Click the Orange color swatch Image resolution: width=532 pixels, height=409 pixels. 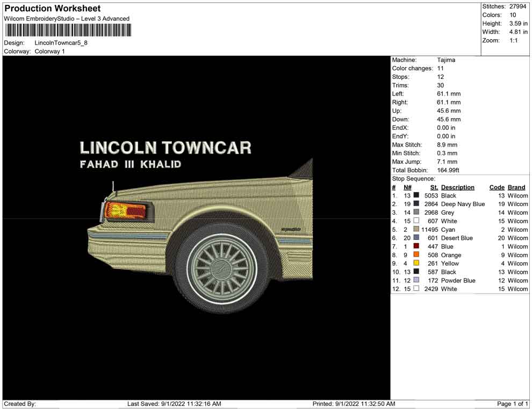coord(416,254)
